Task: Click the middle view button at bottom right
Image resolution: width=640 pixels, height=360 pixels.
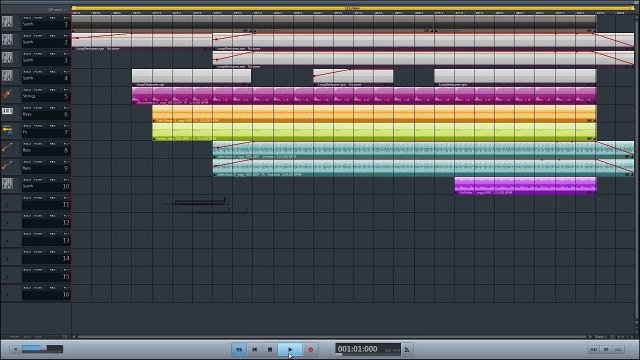Action: click(x=606, y=349)
